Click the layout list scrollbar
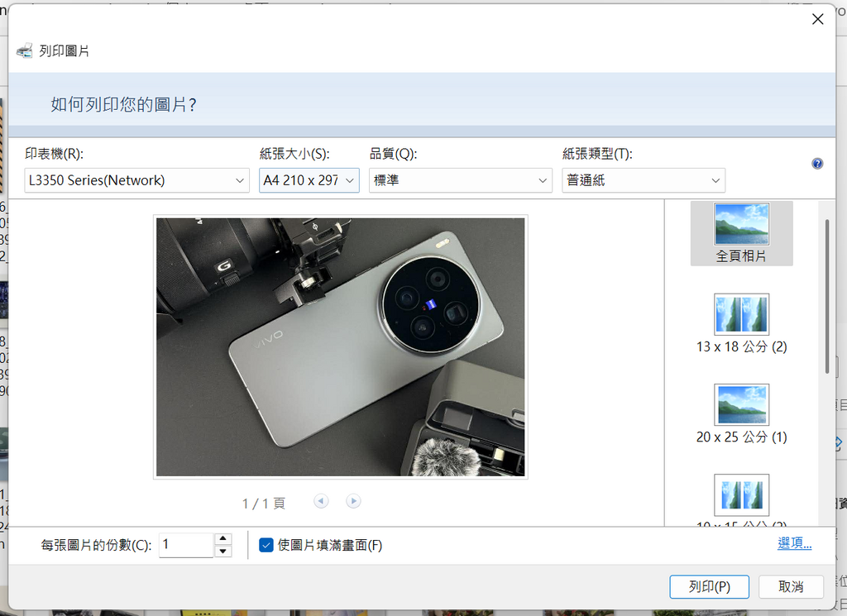This screenshot has height=616, width=847. tap(826, 296)
